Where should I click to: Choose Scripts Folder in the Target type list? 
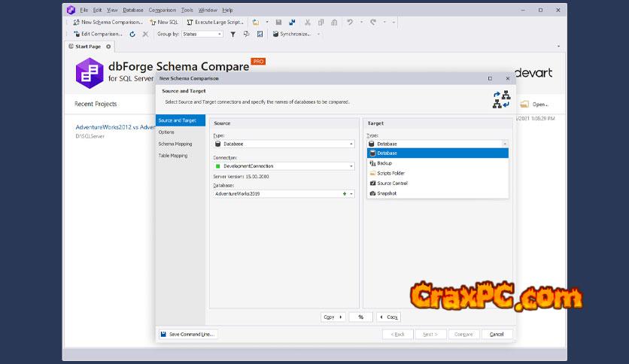coord(438,173)
